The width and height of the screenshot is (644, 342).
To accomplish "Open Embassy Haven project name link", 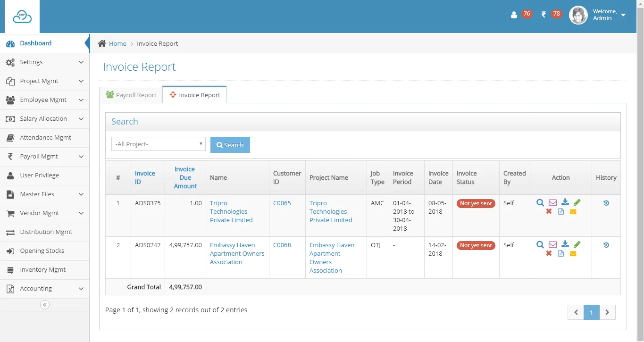I will (332, 258).
